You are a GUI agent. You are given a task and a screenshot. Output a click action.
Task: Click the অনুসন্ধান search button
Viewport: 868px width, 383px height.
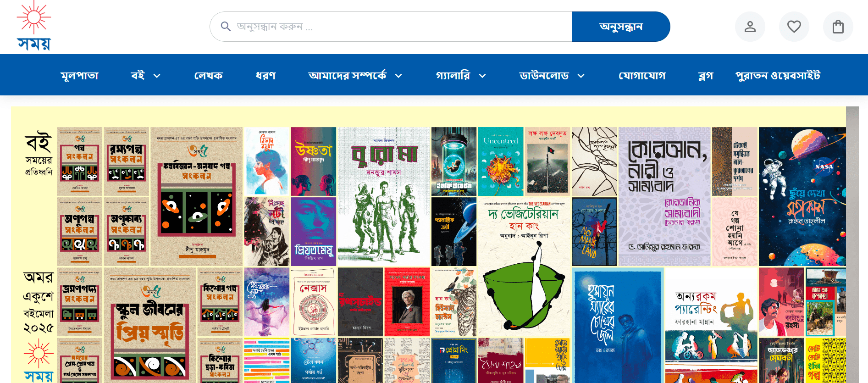pos(621,27)
